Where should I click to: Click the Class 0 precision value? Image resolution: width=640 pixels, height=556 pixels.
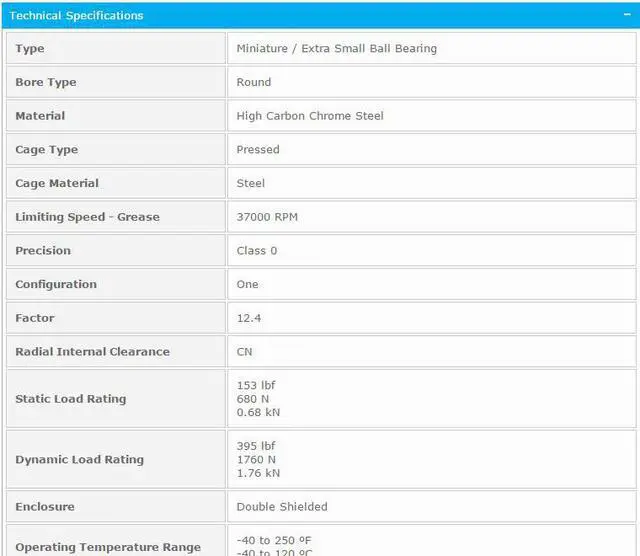(x=257, y=250)
